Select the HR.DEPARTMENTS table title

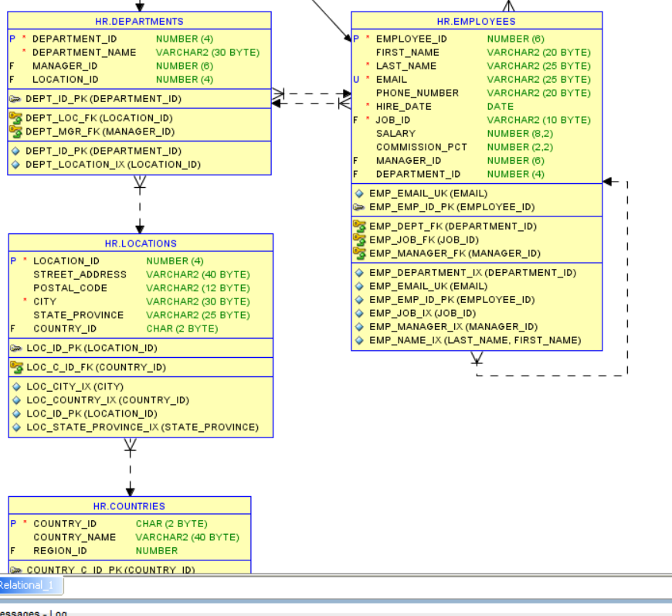tap(139, 21)
